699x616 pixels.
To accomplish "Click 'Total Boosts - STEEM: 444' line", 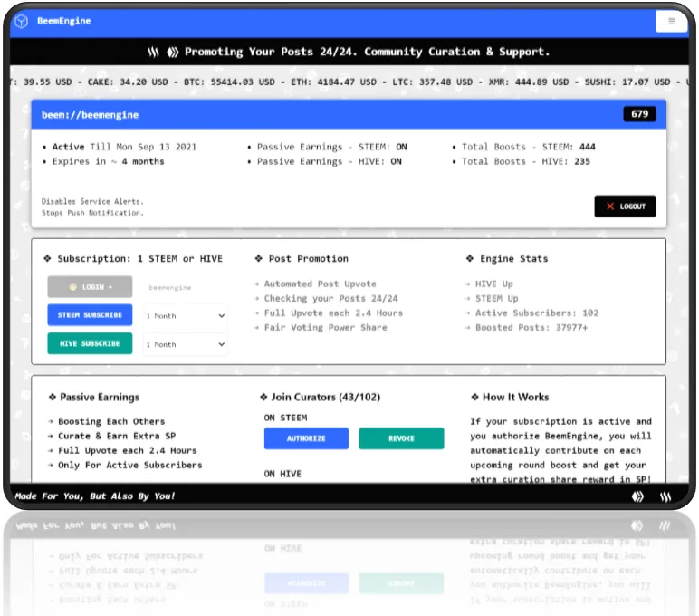I will pos(528,147).
